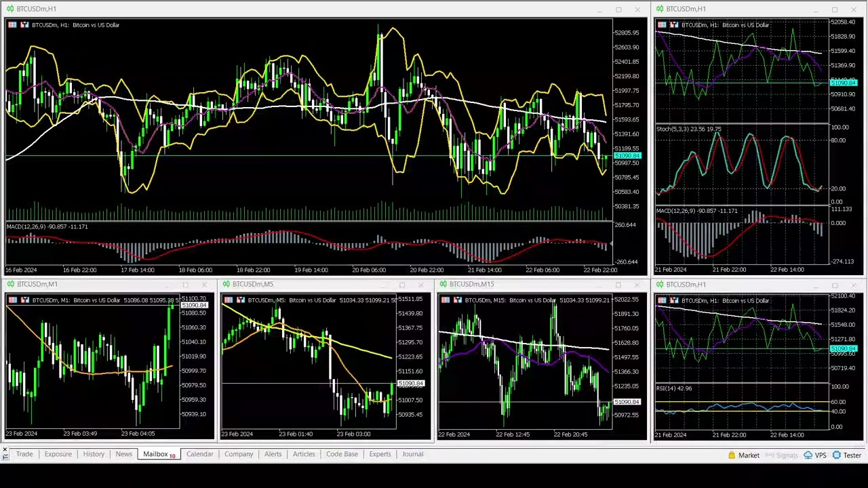Open Depth of Market icon in M15 chart
This screenshot has height=488, width=868.
445,300
